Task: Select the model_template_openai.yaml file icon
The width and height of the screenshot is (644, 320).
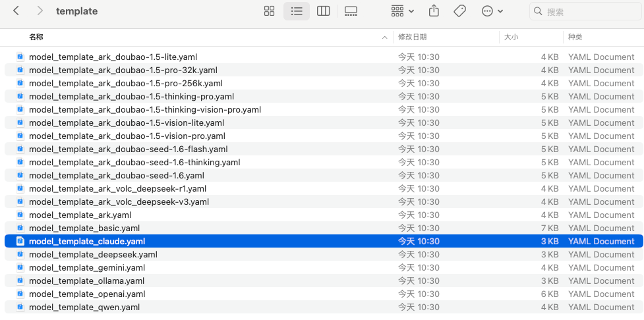Action: (x=20, y=294)
